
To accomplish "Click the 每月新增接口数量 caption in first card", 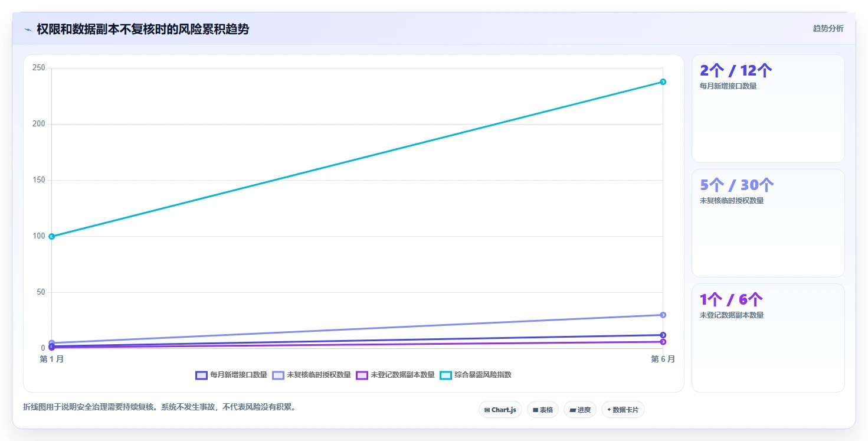I will pyautogui.click(x=728, y=86).
